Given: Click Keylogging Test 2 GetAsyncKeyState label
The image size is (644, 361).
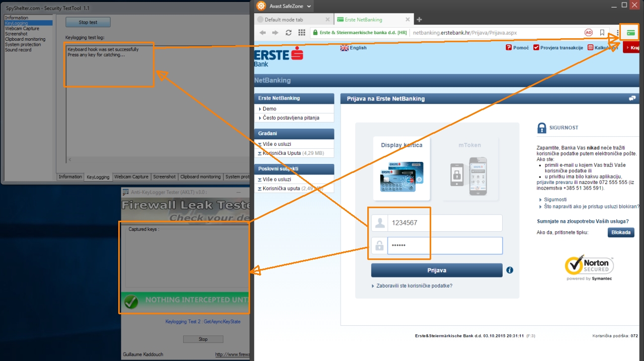Looking at the screenshot, I should (x=203, y=321).
